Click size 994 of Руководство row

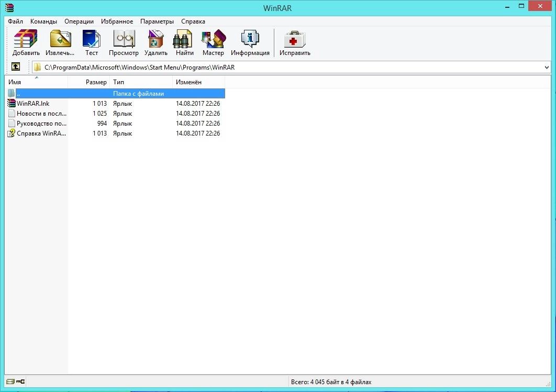(x=102, y=124)
